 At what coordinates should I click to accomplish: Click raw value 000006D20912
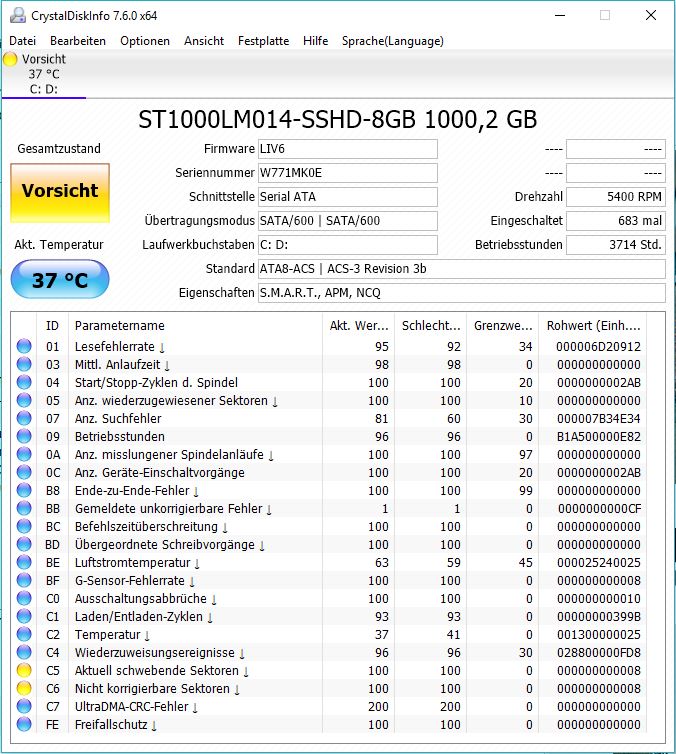[x=599, y=347]
